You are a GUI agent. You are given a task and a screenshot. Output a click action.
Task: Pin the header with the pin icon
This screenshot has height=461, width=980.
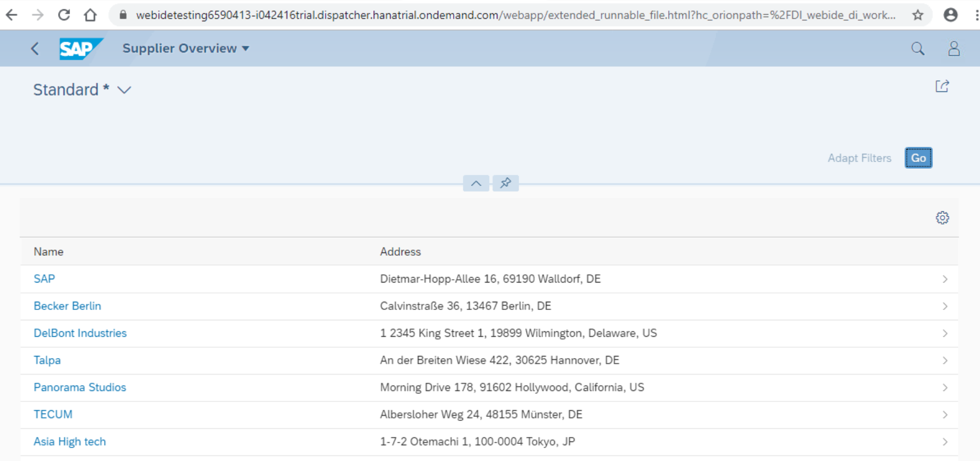(506, 183)
